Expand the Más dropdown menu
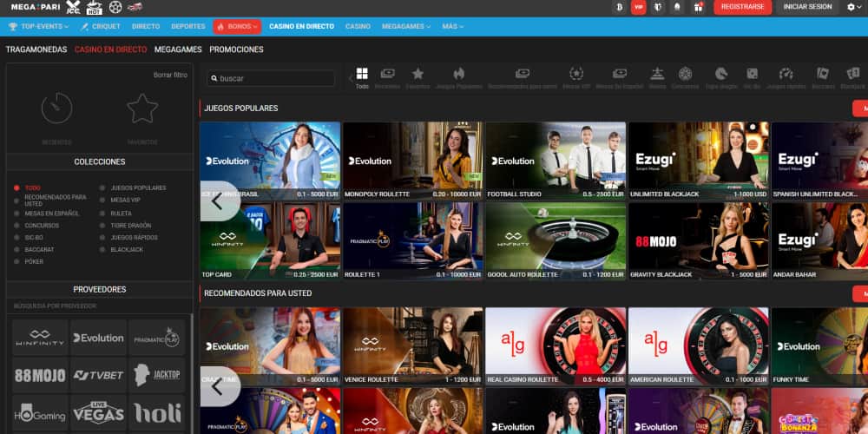868x434 pixels. [x=453, y=27]
